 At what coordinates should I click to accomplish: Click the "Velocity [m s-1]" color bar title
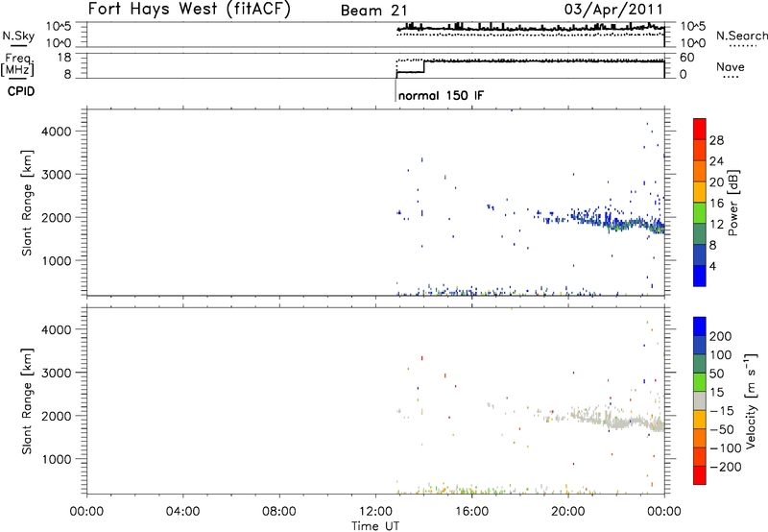(x=751, y=400)
